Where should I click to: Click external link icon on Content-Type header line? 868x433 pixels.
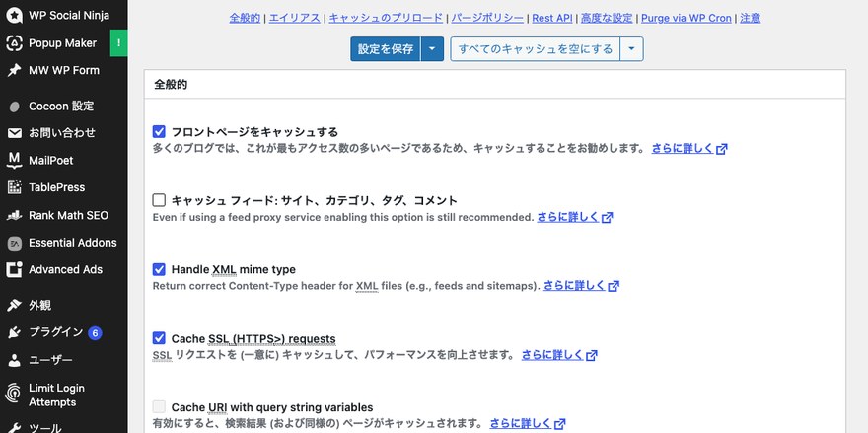pos(614,286)
